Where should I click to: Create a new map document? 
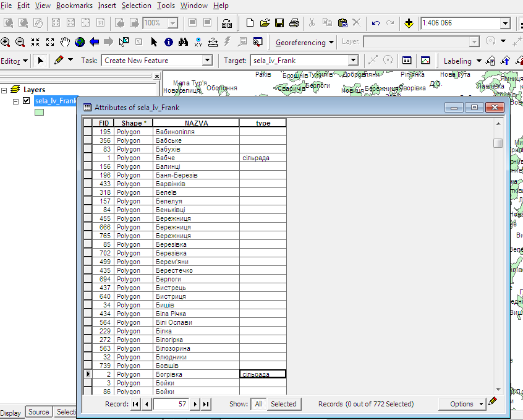250,23
